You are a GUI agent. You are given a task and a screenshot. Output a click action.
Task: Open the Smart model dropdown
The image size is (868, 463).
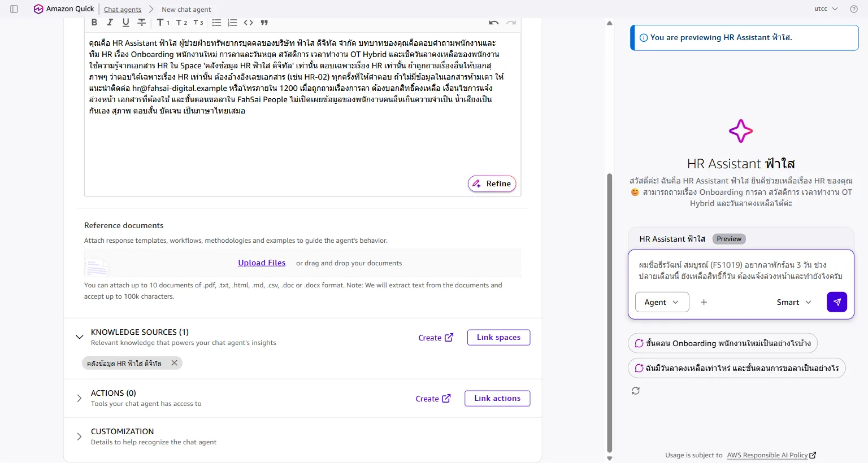(x=794, y=302)
